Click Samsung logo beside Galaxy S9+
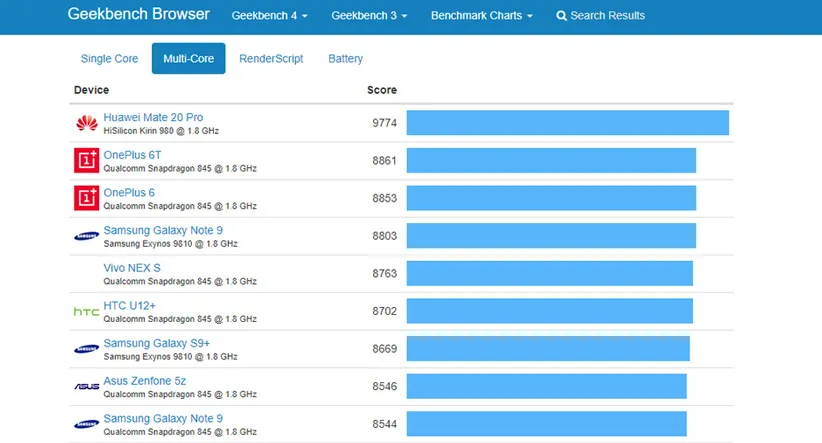The image size is (822, 443). [x=86, y=349]
